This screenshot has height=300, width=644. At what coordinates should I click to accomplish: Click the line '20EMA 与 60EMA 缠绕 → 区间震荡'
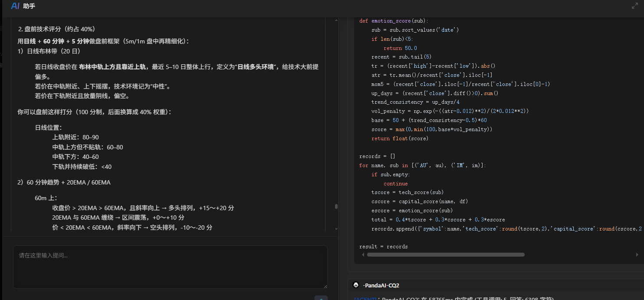(118, 218)
